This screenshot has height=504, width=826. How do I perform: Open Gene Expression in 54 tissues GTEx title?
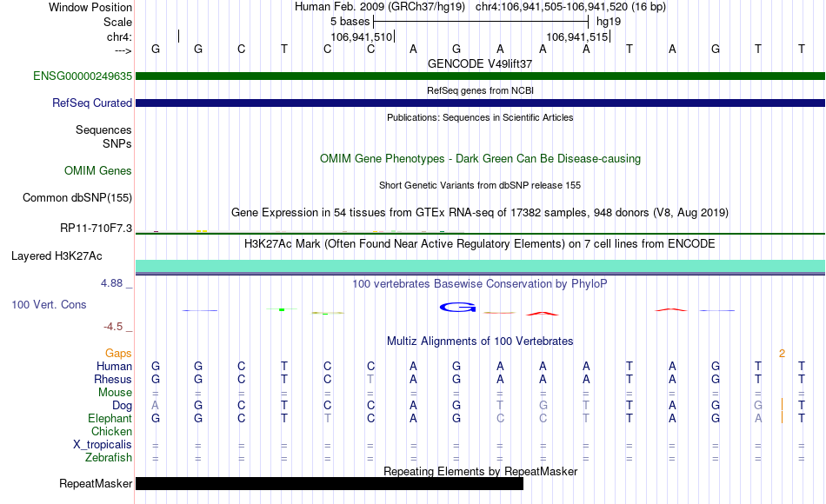point(480,213)
